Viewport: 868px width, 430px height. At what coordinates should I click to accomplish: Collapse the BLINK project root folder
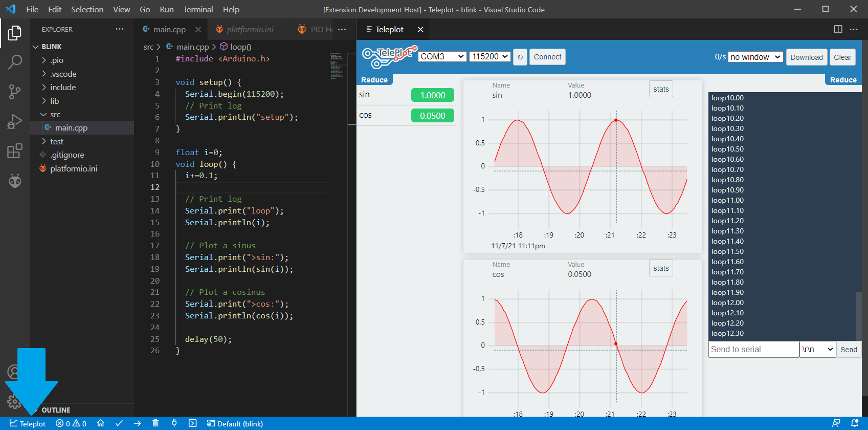82,47
